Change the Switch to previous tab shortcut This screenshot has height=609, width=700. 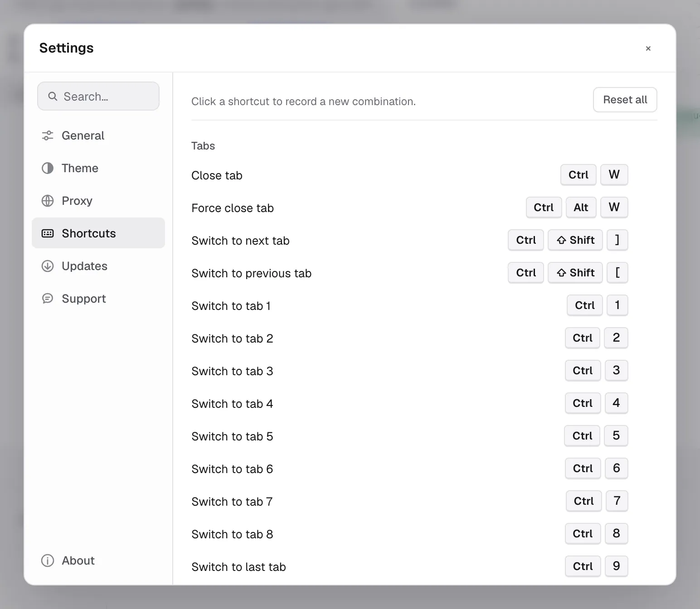(x=568, y=273)
